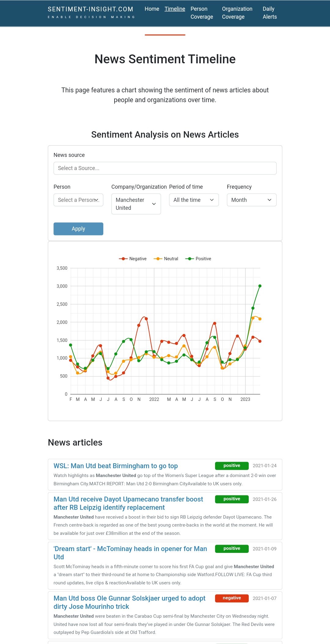The width and height of the screenshot is (330, 644).
Task: Click the date 2021-01-26
Action: pos(265,499)
